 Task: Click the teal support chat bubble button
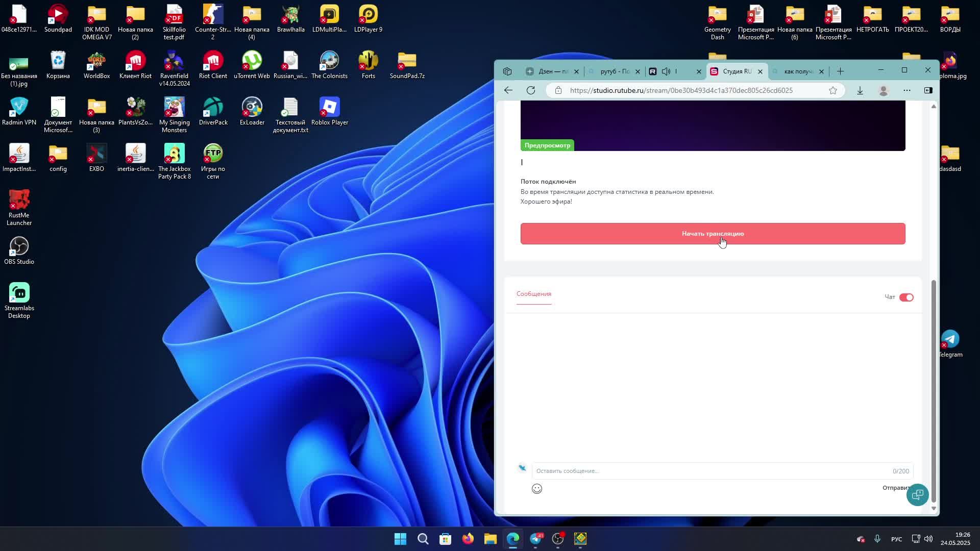click(x=917, y=494)
